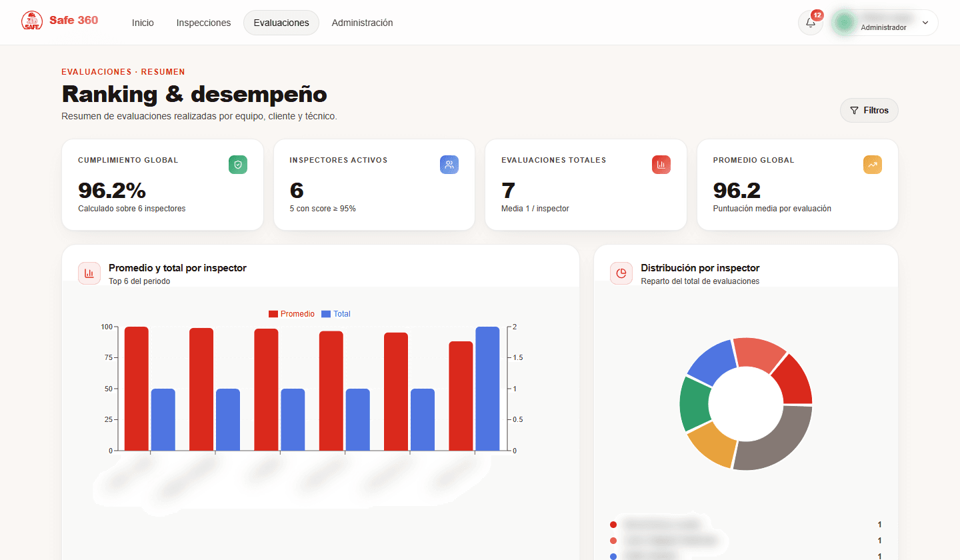960x560 pixels.
Task: Click the Safe 360 helmet logo
Action: click(31, 21)
